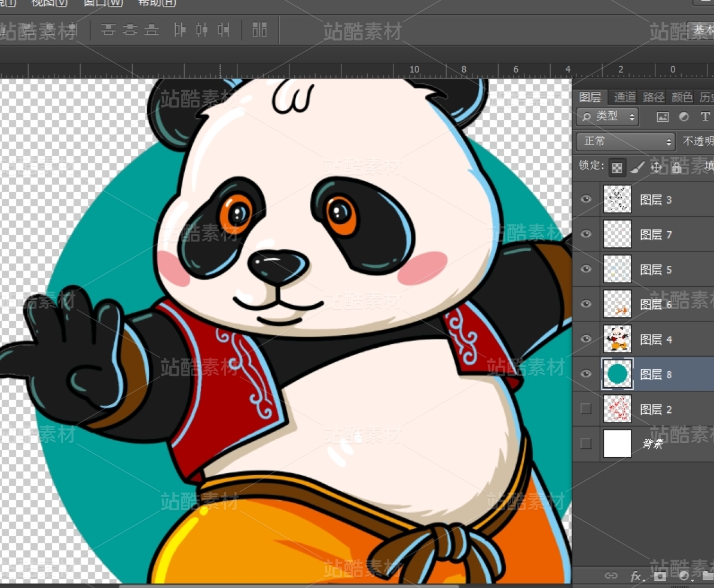Select 图层 8 teal circle thumbnail
Image resolution: width=714 pixels, height=588 pixels.
[617, 374]
